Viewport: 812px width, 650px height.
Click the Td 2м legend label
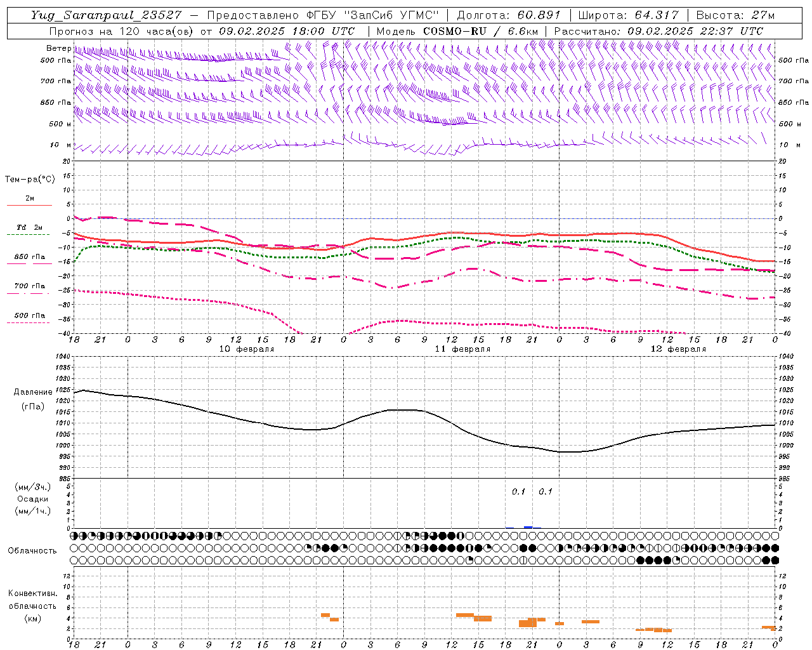coord(30,227)
